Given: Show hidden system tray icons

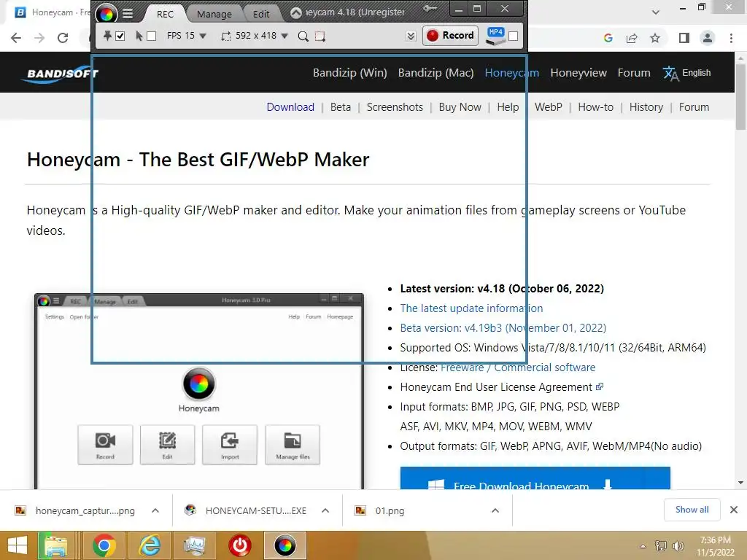Looking at the screenshot, I should [643, 546].
